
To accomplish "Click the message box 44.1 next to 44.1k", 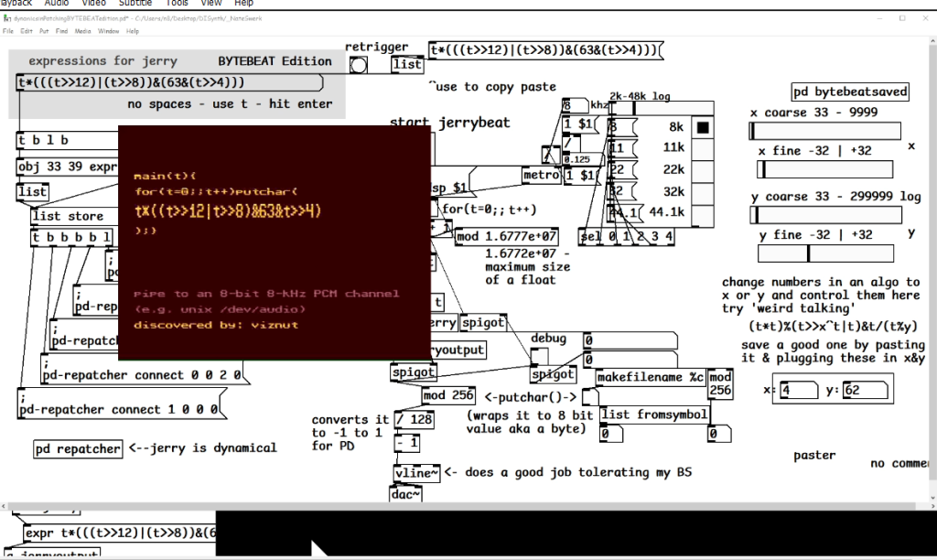I will (624, 213).
